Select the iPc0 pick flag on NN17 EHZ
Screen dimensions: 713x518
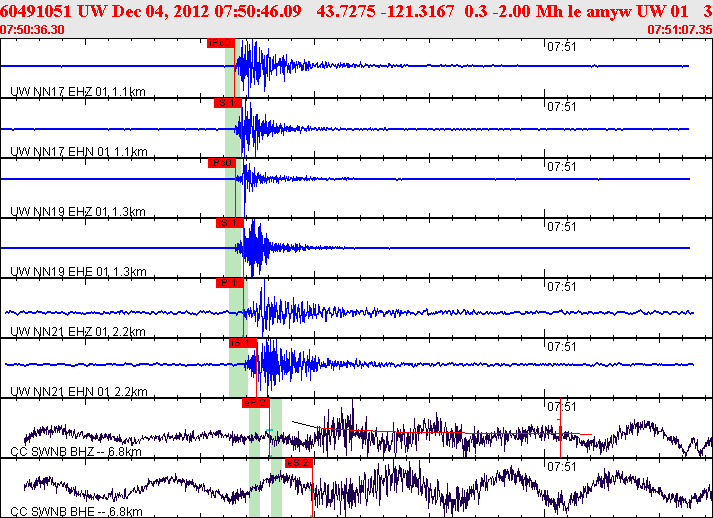(221, 43)
